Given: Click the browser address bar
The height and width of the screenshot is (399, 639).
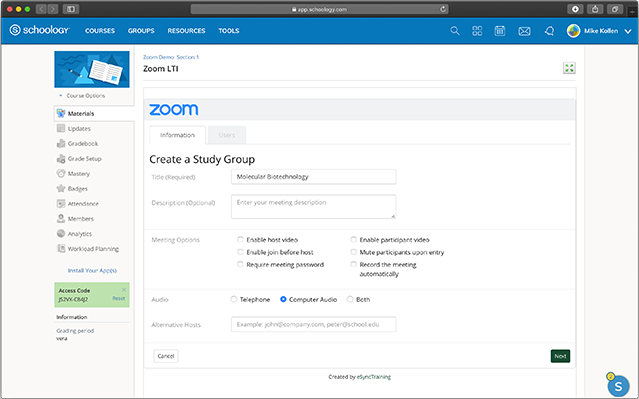Looking at the screenshot, I should (x=320, y=9).
